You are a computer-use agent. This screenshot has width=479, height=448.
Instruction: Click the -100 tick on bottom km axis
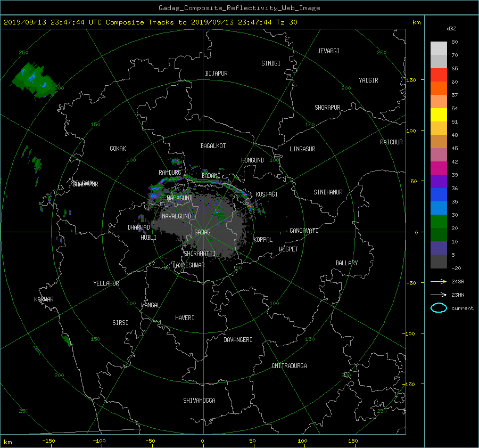tap(99, 441)
